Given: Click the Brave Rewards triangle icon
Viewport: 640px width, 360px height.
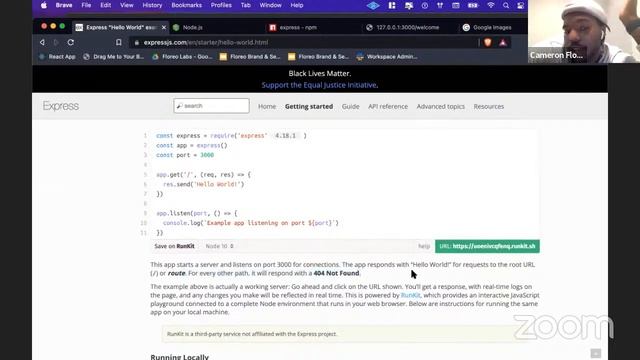Looking at the screenshot, I should tap(503, 42).
